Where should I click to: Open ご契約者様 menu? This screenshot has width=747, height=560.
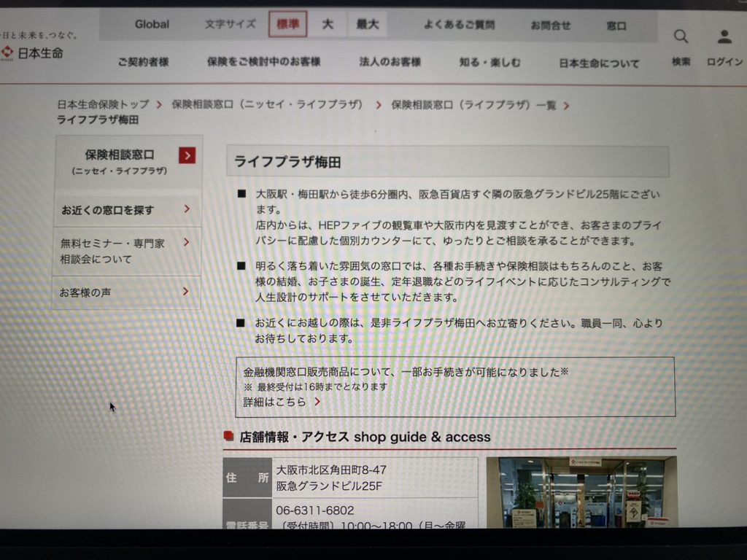tap(143, 62)
